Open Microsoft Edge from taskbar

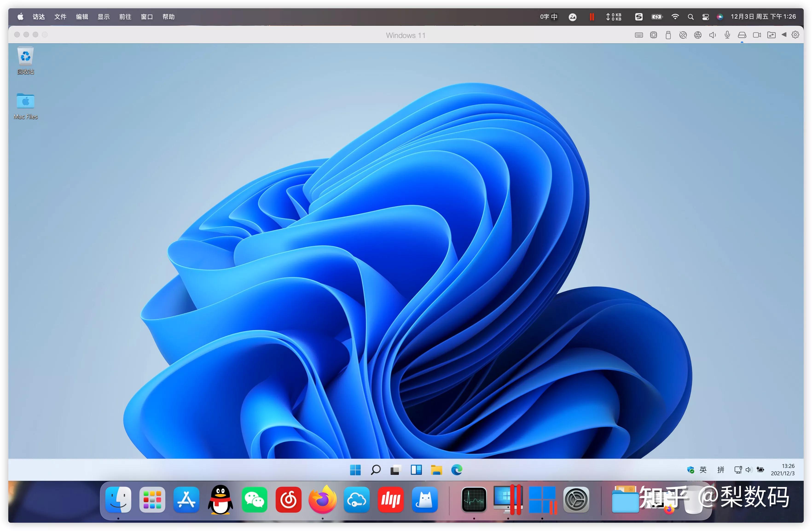click(x=456, y=470)
